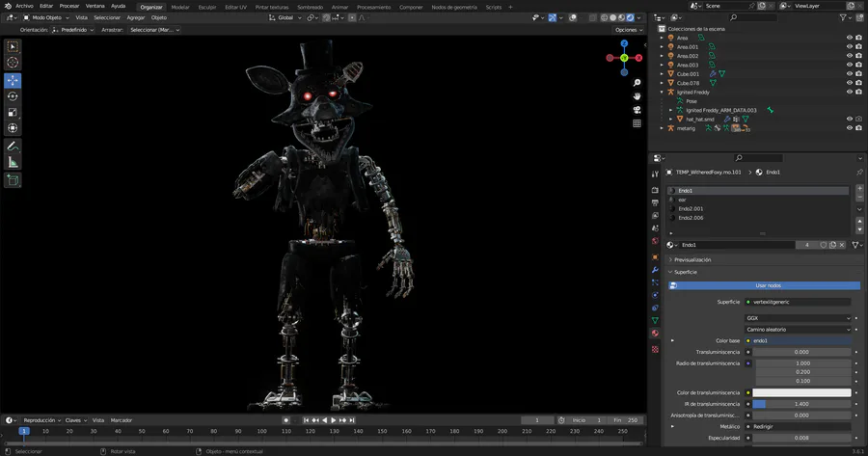This screenshot has width=868, height=456.
Task: Select the Annotate pencil tool
Action: tap(13, 147)
